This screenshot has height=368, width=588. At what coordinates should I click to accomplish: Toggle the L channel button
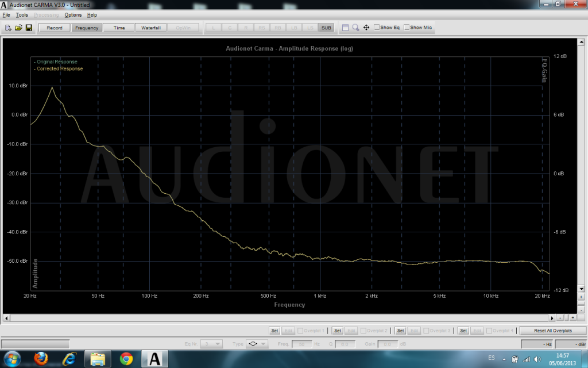pos(214,28)
